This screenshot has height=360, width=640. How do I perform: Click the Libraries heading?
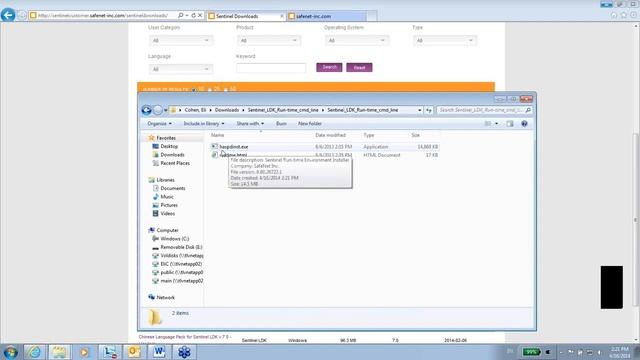click(x=165, y=180)
